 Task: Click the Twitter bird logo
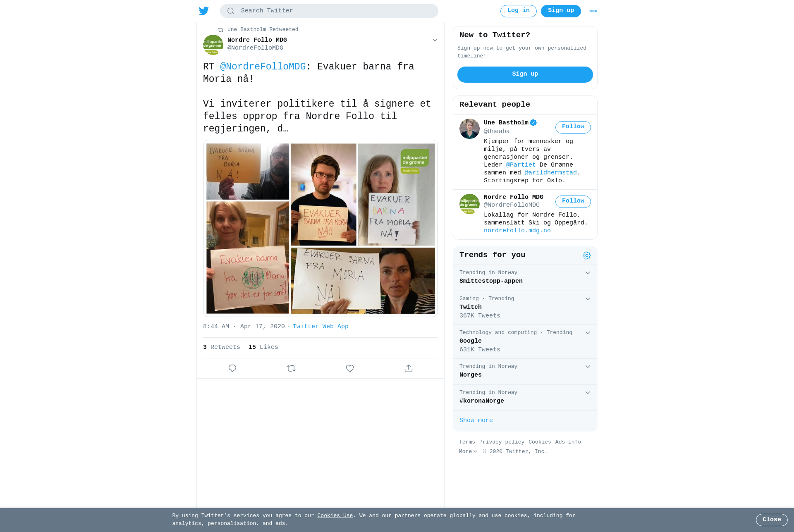click(203, 11)
